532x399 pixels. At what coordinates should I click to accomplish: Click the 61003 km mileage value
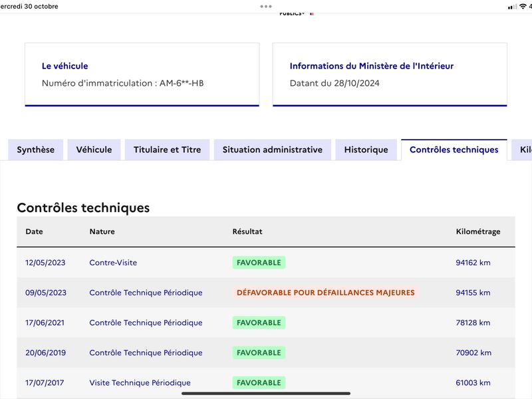(473, 383)
